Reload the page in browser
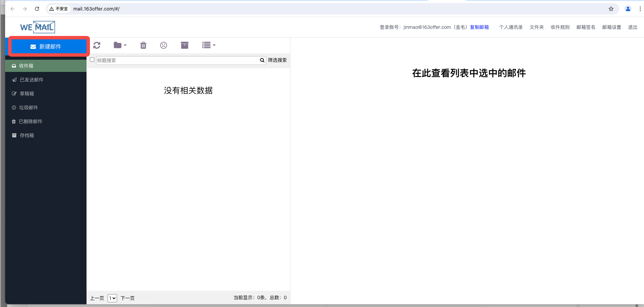The height and width of the screenshot is (307, 644). pyautogui.click(x=37, y=9)
